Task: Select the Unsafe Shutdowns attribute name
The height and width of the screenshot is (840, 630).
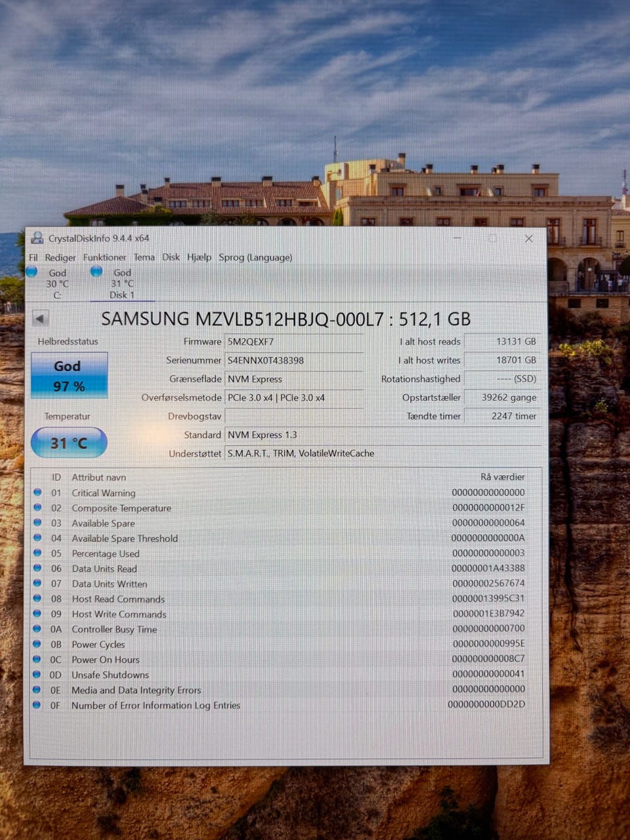Action: (110, 675)
